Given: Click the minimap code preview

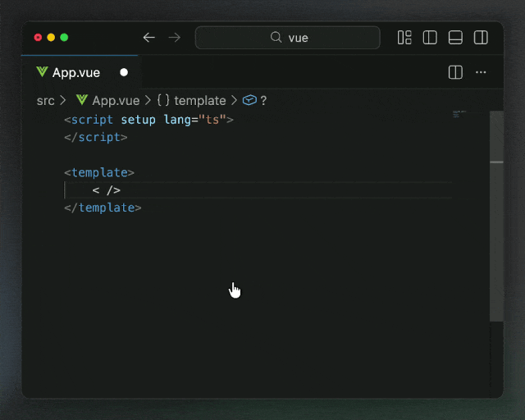Looking at the screenshot, I should point(459,114).
